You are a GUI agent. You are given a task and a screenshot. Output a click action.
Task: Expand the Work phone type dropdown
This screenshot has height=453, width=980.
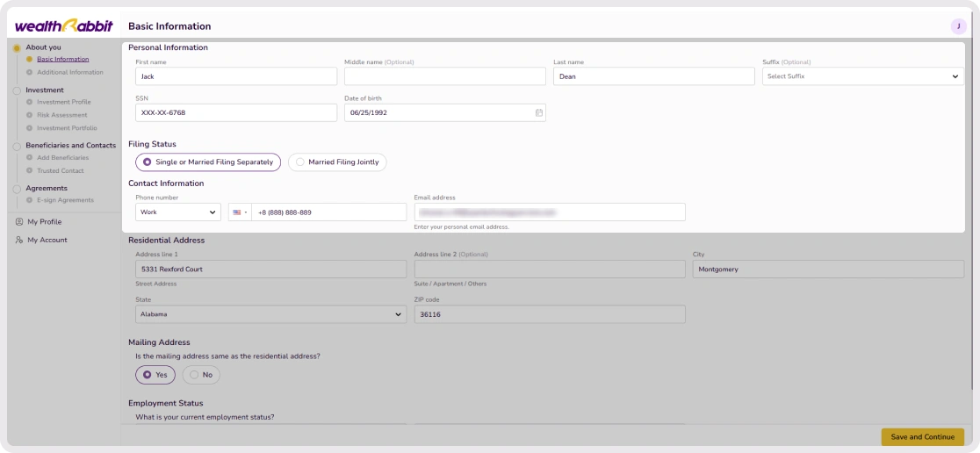coord(178,212)
